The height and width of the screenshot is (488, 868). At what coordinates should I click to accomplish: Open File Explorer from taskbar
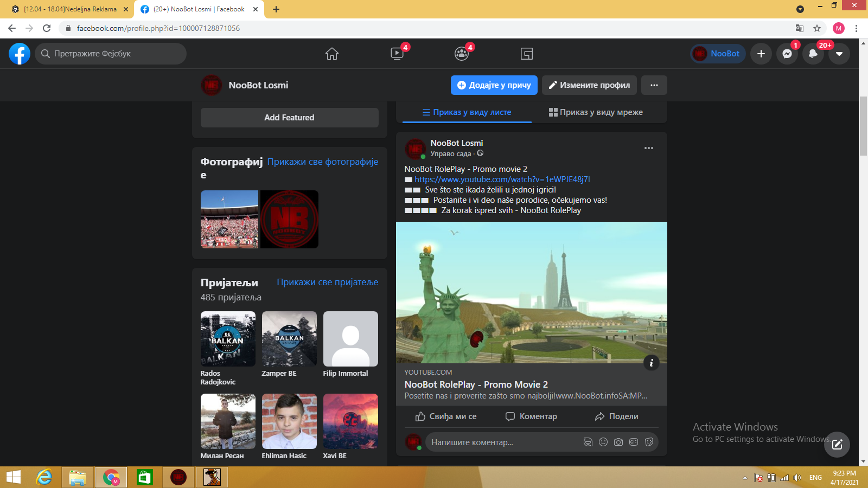pyautogui.click(x=78, y=477)
